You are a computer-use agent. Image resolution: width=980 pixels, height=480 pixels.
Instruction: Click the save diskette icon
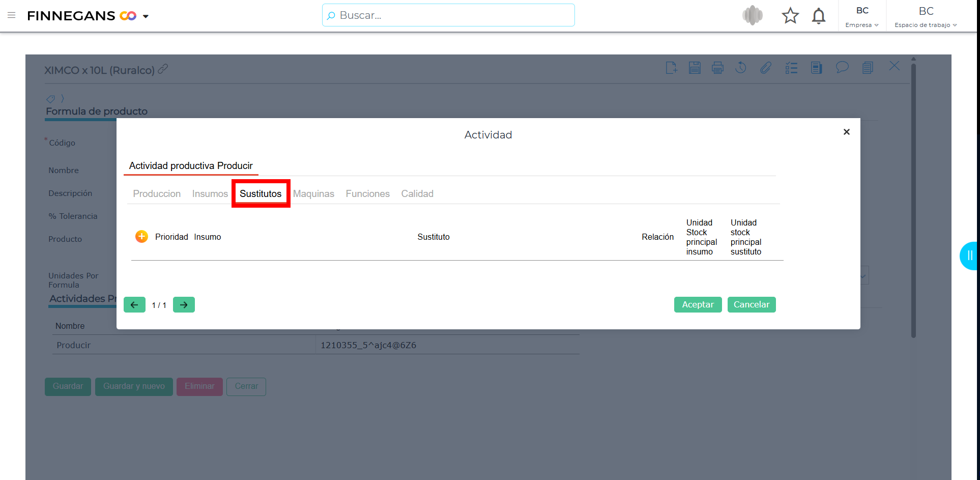pos(695,68)
